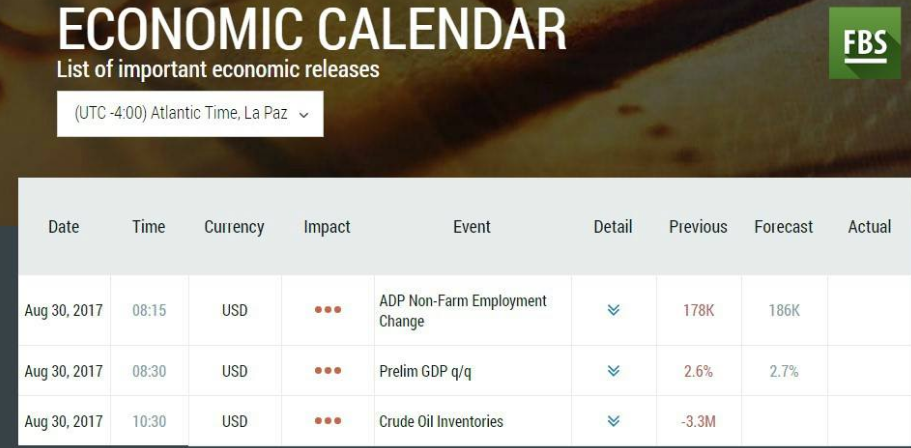Screen dimensions: 911x448
Task: Open the ADP Non-Farm Employment Change event
Action: pyautogui.click(x=463, y=311)
